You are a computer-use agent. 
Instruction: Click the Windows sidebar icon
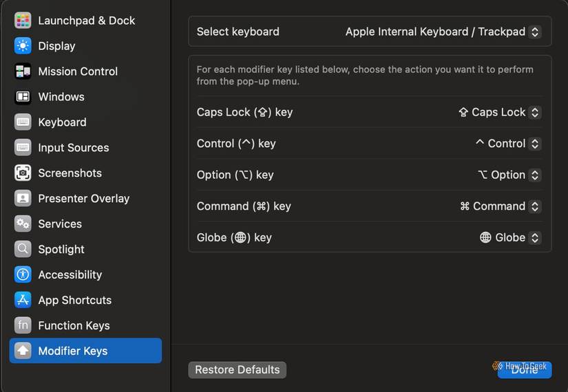coord(23,97)
